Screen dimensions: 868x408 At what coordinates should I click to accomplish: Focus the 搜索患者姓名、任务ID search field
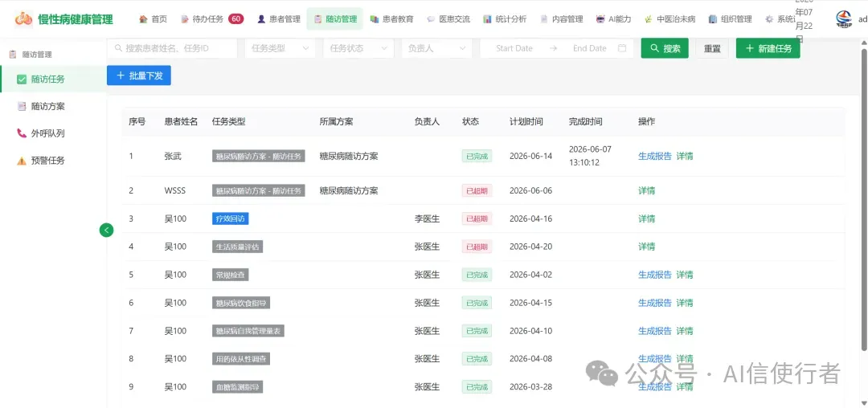[172, 48]
